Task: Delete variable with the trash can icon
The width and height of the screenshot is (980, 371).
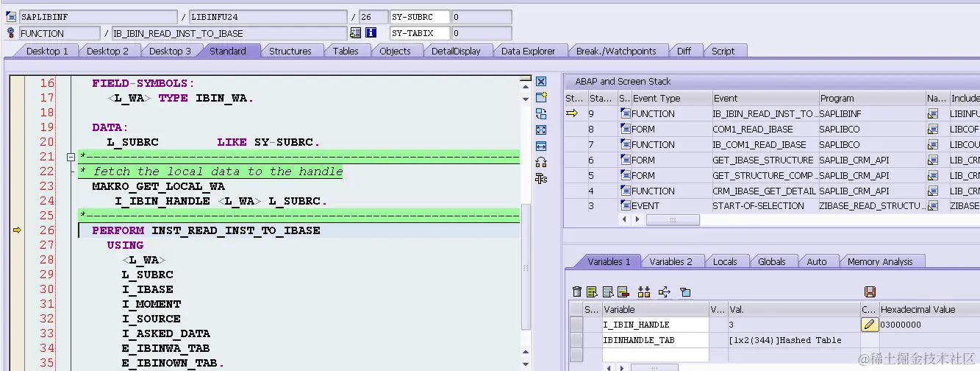Action: coord(577,292)
